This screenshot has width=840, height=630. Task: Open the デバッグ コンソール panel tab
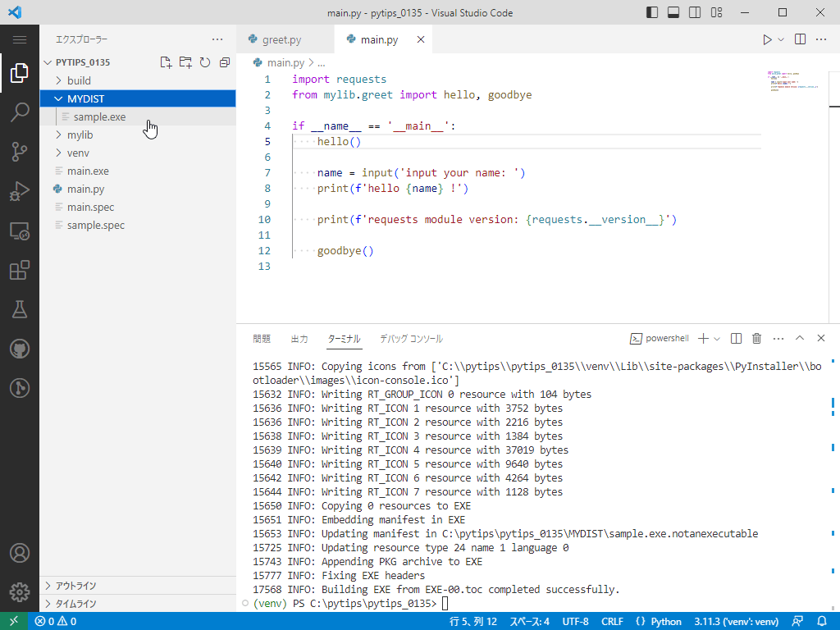[x=410, y=338]
